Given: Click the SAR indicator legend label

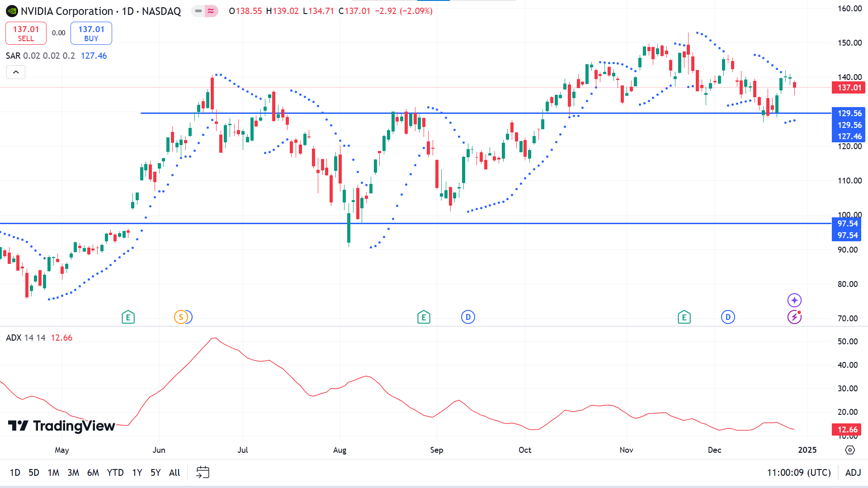Looking at the screenshot, I should [x=13, y=56].
